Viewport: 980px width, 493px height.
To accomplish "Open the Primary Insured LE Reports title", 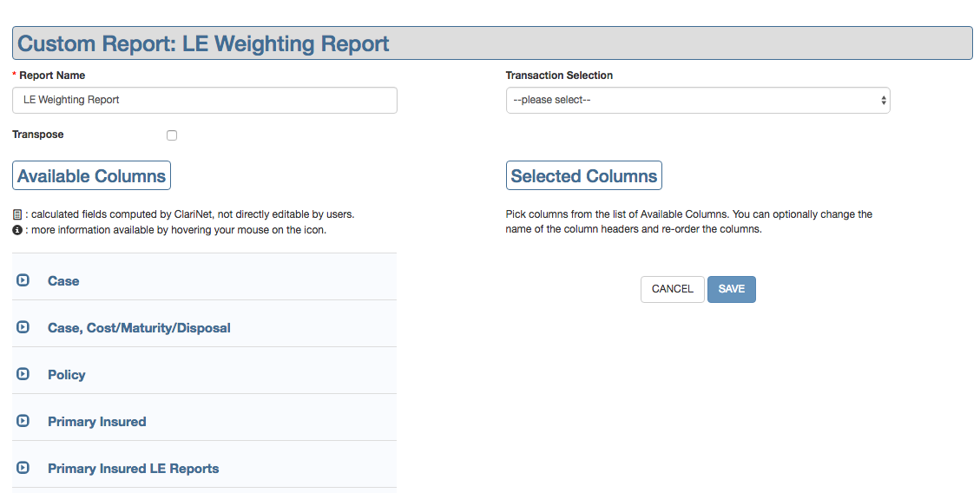I will coord(133,469).
